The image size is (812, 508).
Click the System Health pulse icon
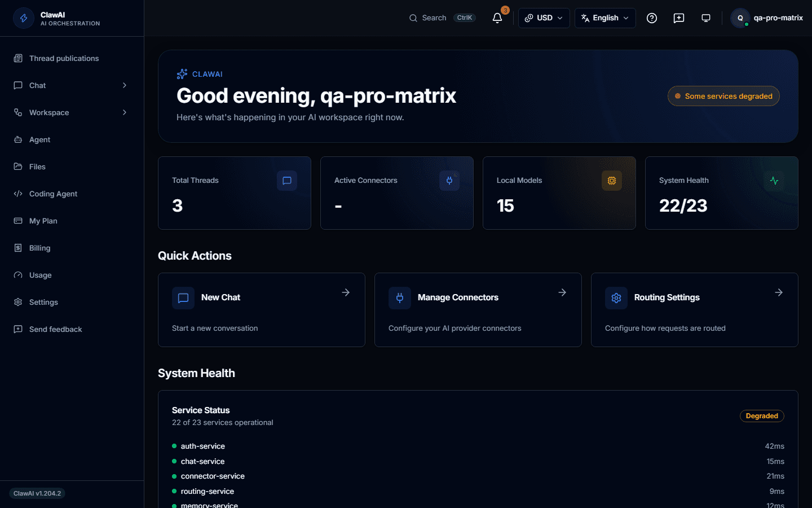774,181
